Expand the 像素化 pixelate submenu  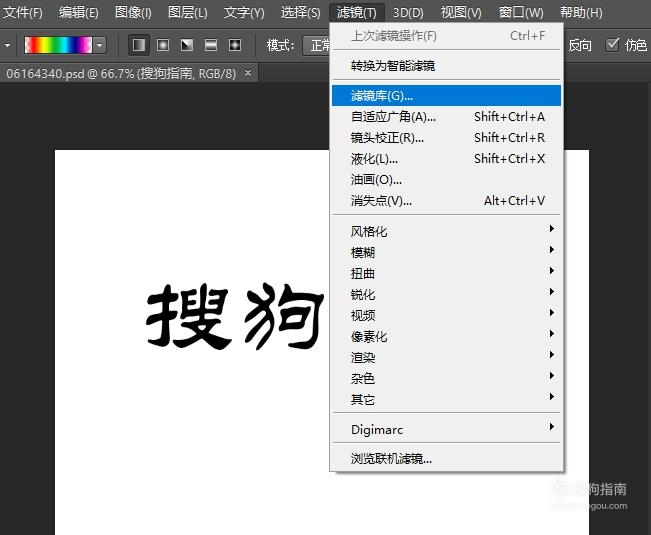pyautogui.click(x=446, y=337)
